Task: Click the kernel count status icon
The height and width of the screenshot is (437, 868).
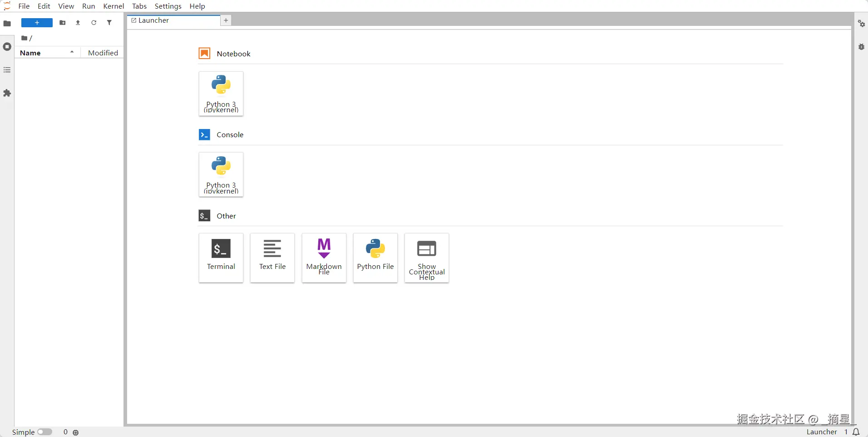Action: (76, 432)
